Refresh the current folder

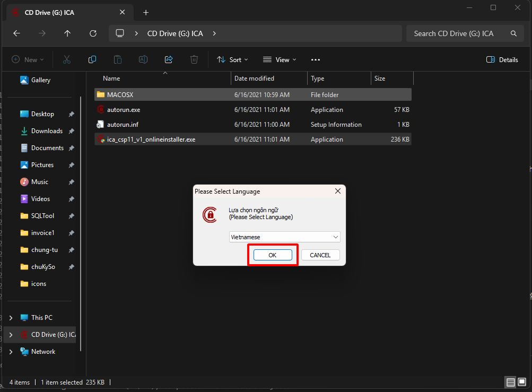93,33
